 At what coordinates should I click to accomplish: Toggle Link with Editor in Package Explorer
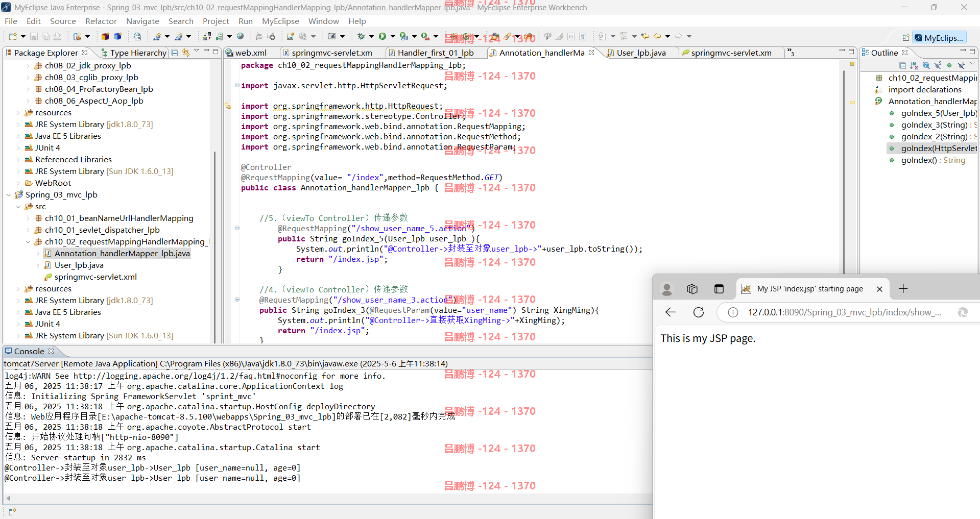point(186,53)
